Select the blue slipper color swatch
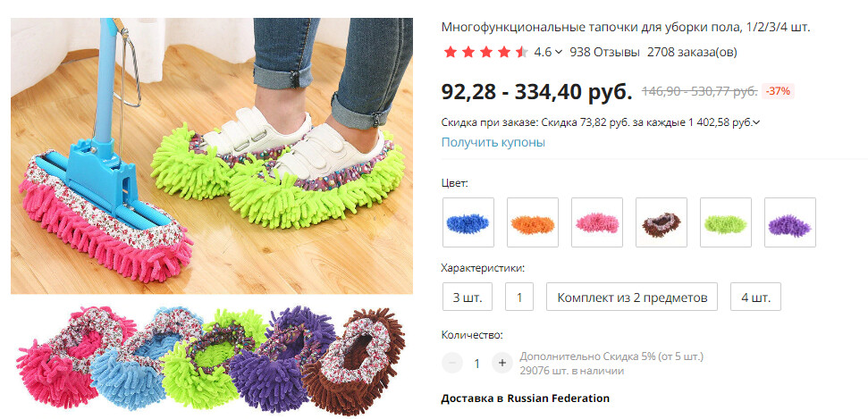The width and height of the screenshot is (868, 419). (468, 222)
